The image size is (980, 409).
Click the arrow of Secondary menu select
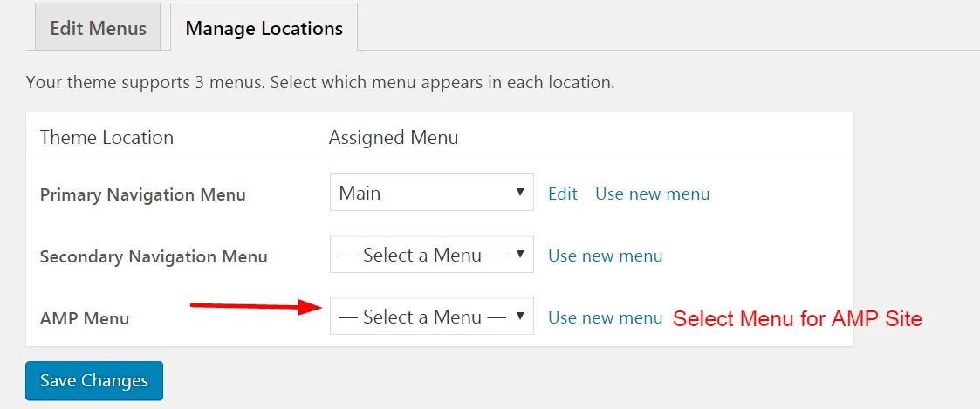[x=520, y=254]
